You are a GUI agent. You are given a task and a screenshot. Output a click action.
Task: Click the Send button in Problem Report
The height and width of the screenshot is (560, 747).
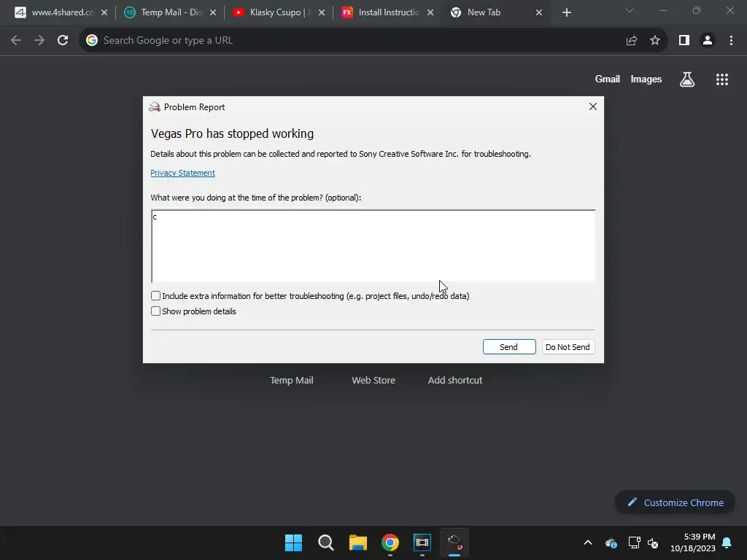tap(508, 346)
